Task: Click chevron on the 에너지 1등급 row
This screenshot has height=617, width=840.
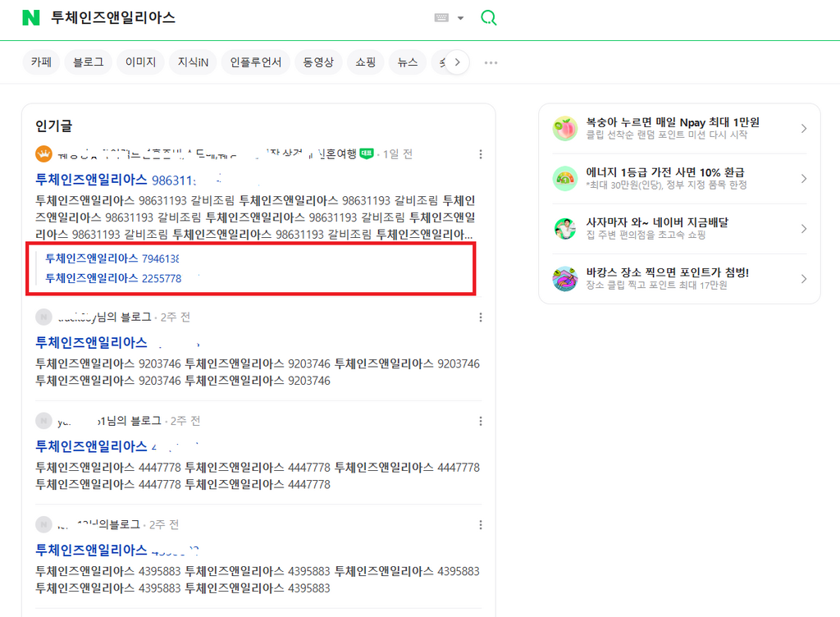Action: 804,178
